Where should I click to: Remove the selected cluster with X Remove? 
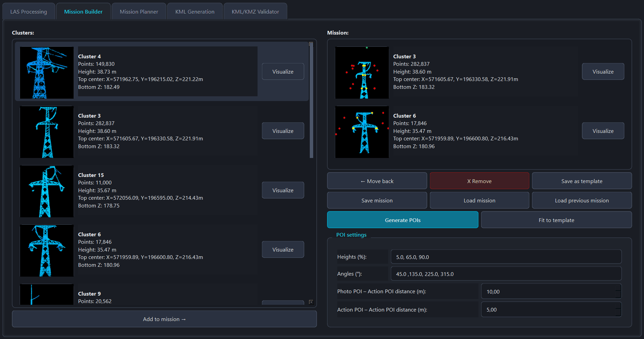pos(479,181)
